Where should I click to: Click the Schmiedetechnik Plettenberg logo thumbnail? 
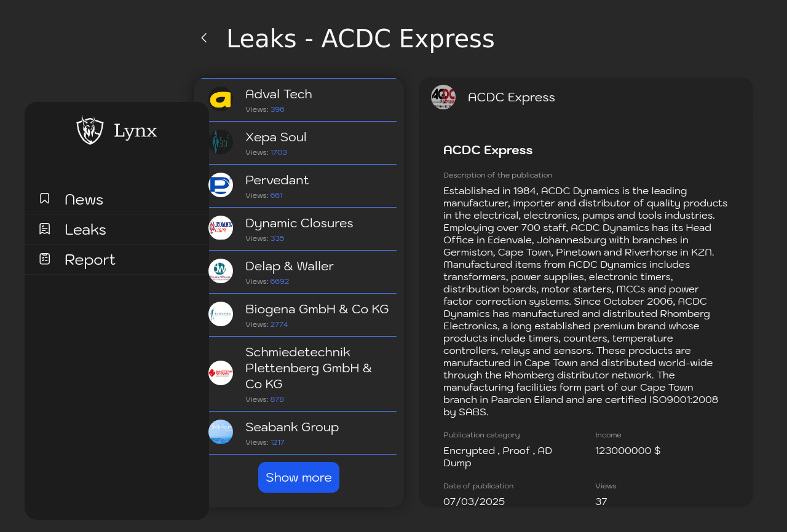[221, 373]
